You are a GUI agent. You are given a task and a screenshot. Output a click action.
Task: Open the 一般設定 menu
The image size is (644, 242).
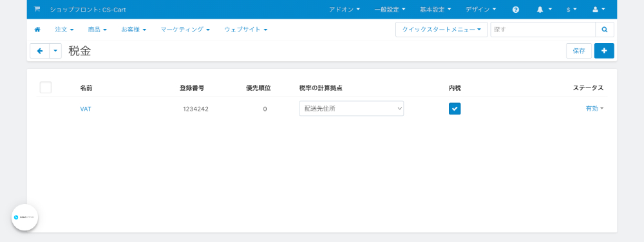(390, 10)
